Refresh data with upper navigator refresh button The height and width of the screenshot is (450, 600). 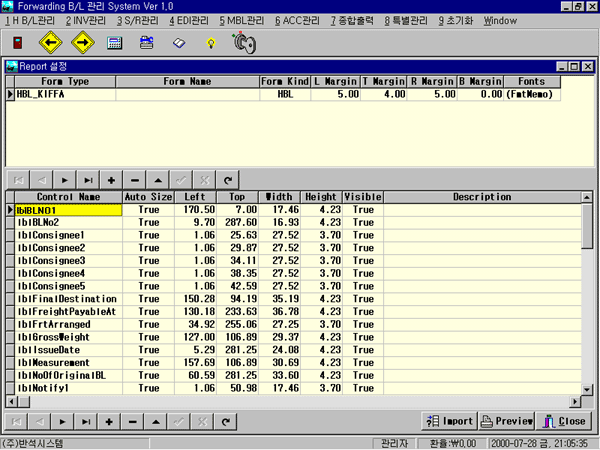click(228, 180)
